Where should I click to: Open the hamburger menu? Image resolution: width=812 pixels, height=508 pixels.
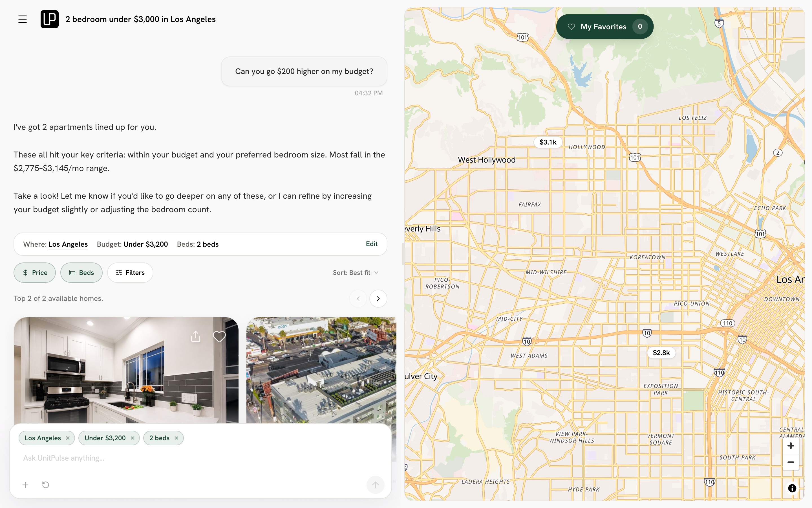pos(23,19)
